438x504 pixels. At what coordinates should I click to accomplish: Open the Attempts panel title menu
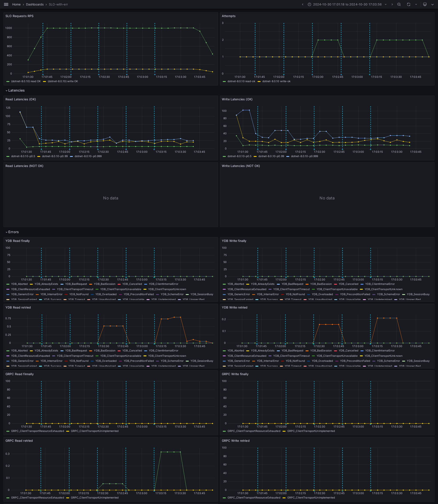point(229,16)
